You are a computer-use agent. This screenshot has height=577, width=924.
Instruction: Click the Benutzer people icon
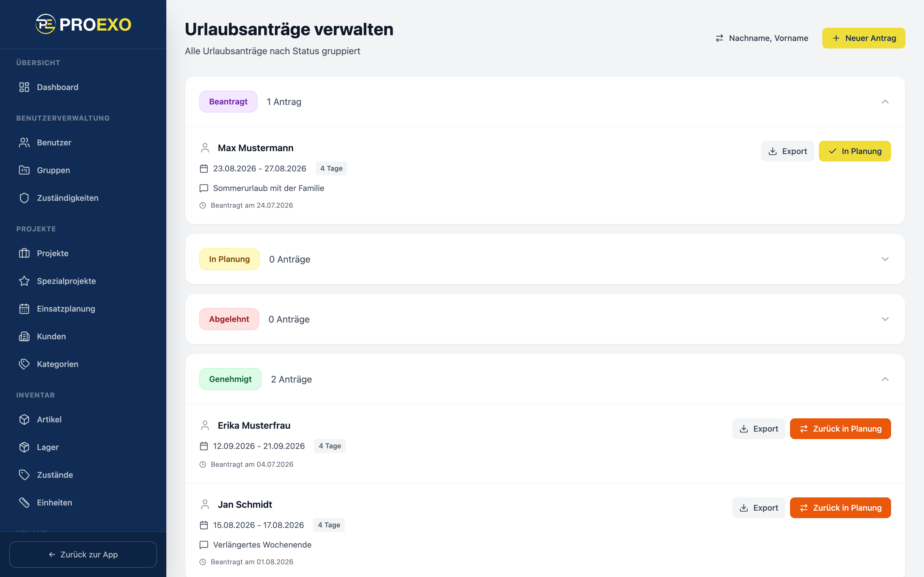24,142
